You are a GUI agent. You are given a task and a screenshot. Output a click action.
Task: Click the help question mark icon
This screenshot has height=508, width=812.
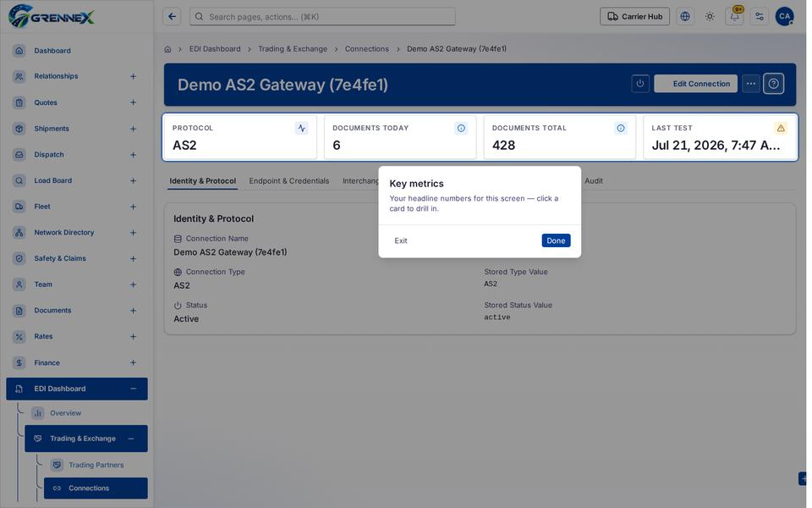pyautogui.click(x=774, y=84)
